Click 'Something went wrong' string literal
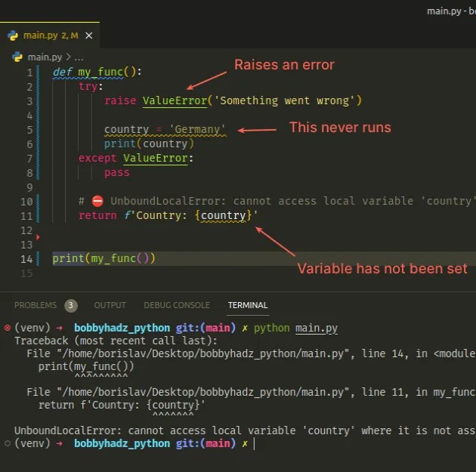 [284, 100]
